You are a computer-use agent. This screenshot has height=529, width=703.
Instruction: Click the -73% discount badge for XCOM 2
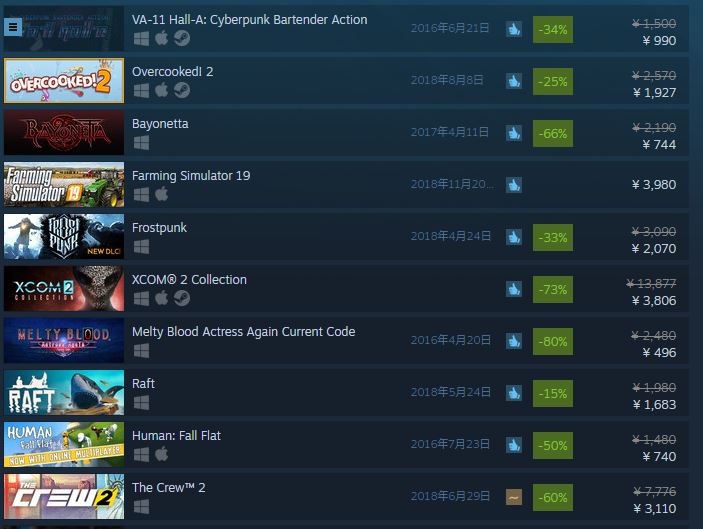point(553,290)
